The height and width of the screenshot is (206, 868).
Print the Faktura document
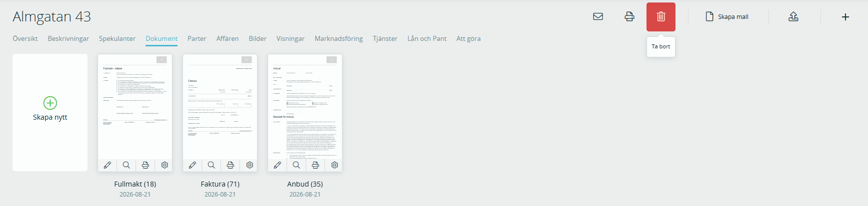[x=230, y=165]
